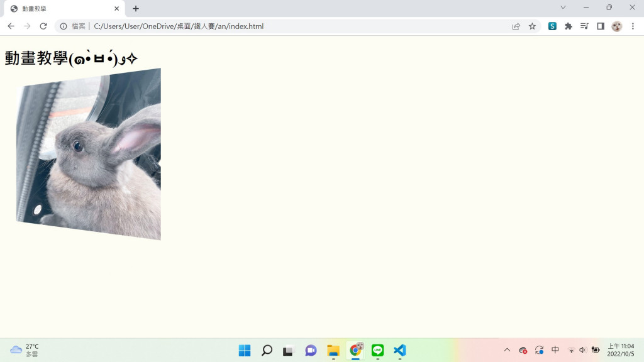Screen dimensions: 644x362
Task: Open a new browser tab
Action: pyautogui.click(x=136, y=9)
